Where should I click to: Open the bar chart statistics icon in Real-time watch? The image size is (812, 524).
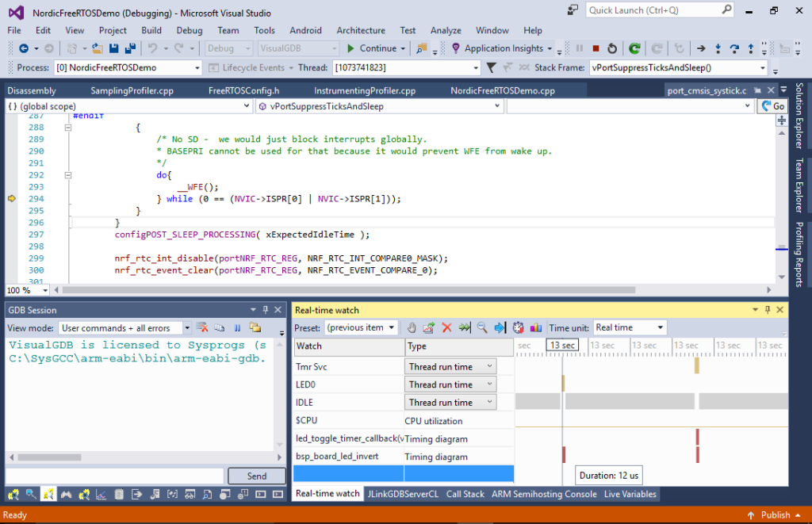click(534, 327)
